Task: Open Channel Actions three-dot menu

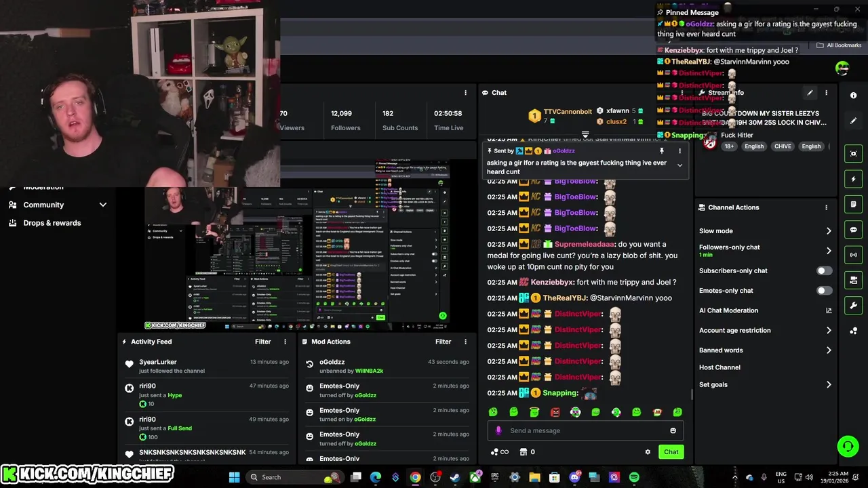Action: [x=826, y=207]
